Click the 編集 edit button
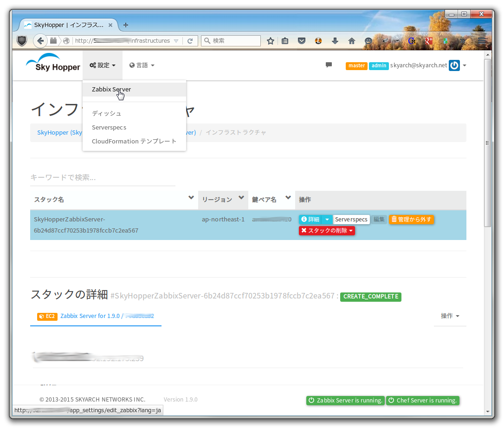Screen dimensions: 504x428 point(379,219)
